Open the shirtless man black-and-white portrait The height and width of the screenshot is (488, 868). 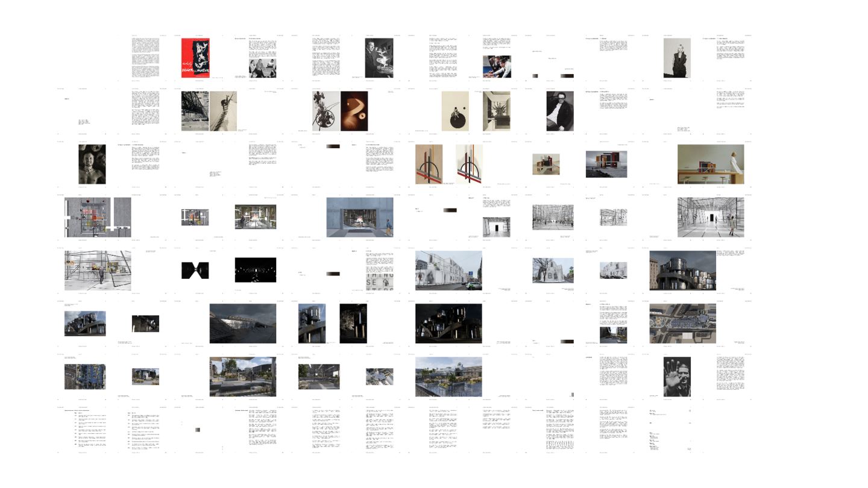[x=92, y=164]
